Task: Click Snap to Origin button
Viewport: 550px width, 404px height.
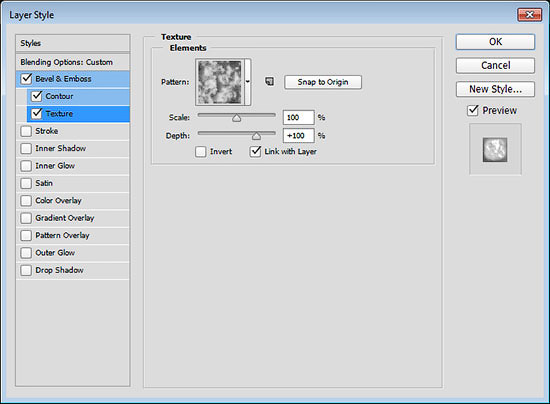Action: 323,82
